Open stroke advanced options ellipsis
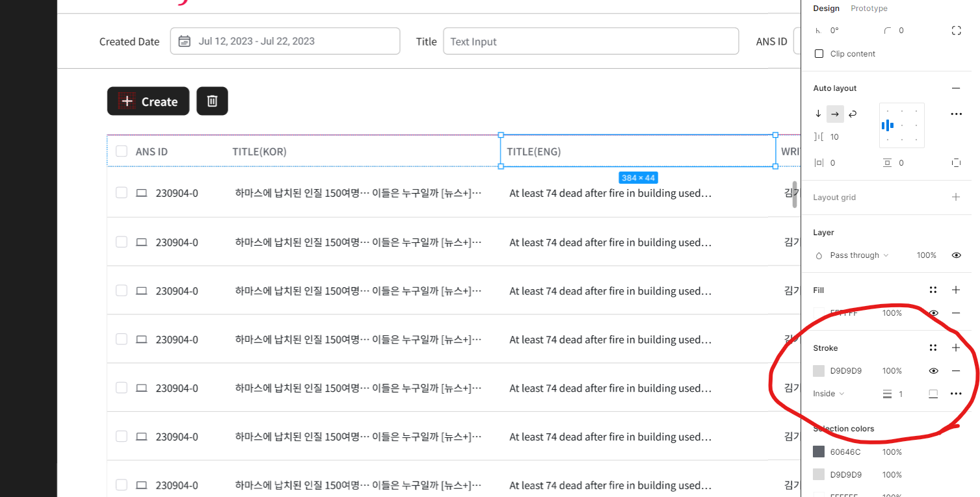 [956, 394]
